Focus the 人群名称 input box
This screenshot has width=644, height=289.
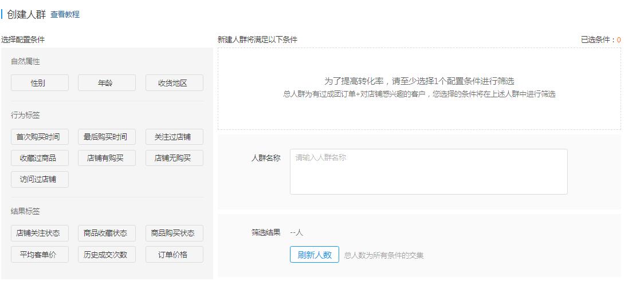pyautogui.click(x=429, y=172)
